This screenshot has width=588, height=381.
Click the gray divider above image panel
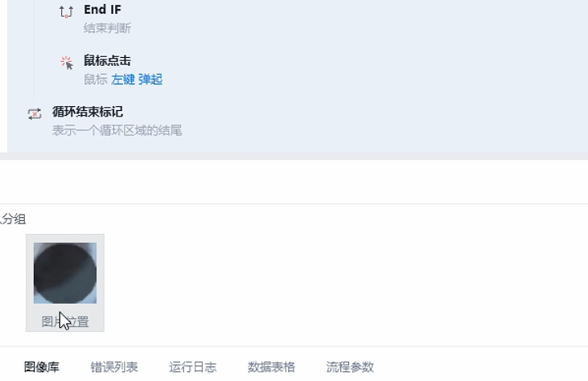(294, 156)
